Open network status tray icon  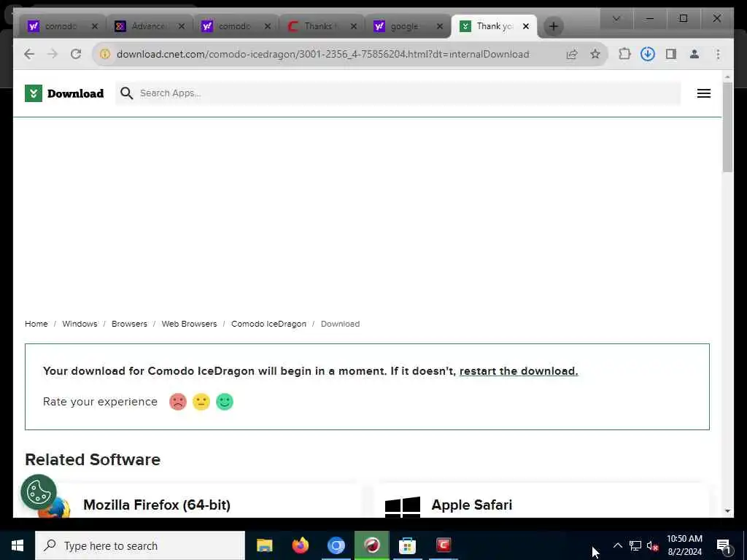pos(635,545)
